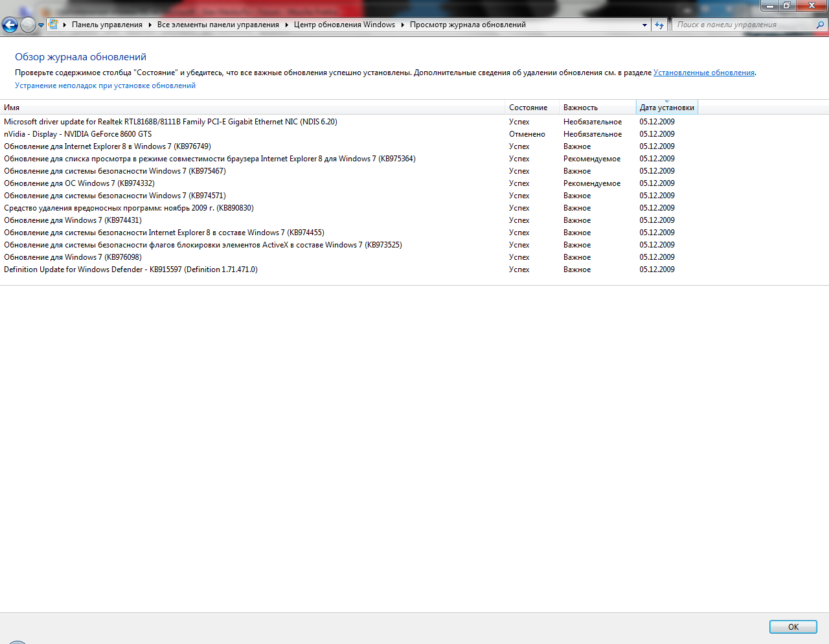Sort by the 'Дата установки' column header
This screenshot has height=644, width=829.
[666, 108]
